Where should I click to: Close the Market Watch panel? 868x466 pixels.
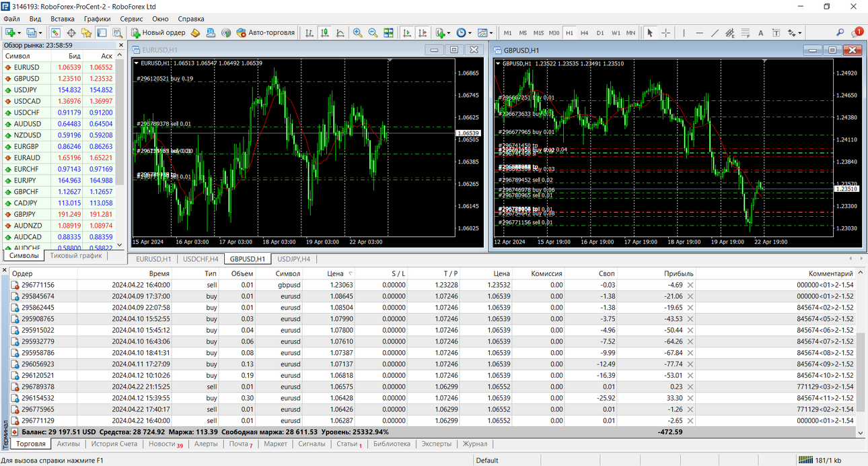click(122, 45)
